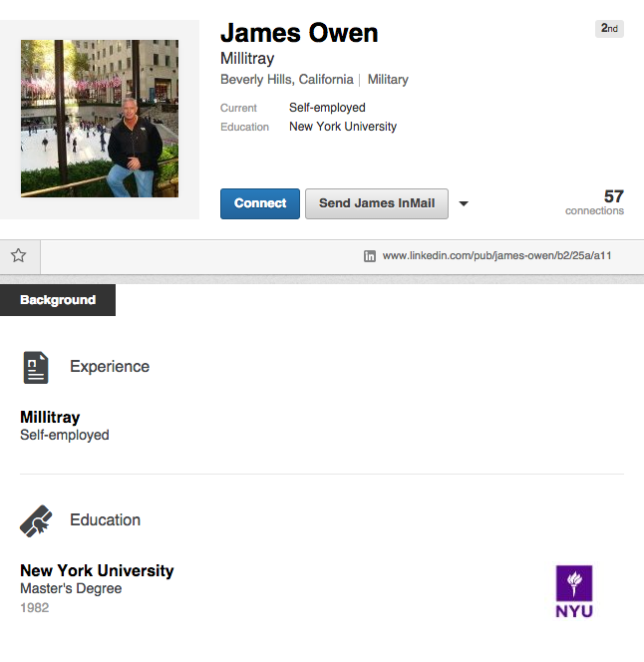Image resolution: width=644 pixels, height=662 pixels.
Task: Open James Owen's profile photo
Action: pos(100,119)
